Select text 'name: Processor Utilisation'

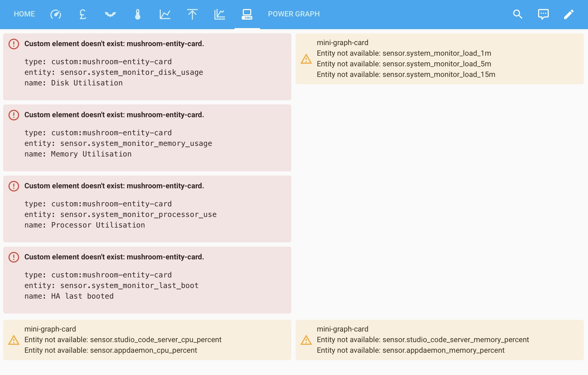[85, 225]
